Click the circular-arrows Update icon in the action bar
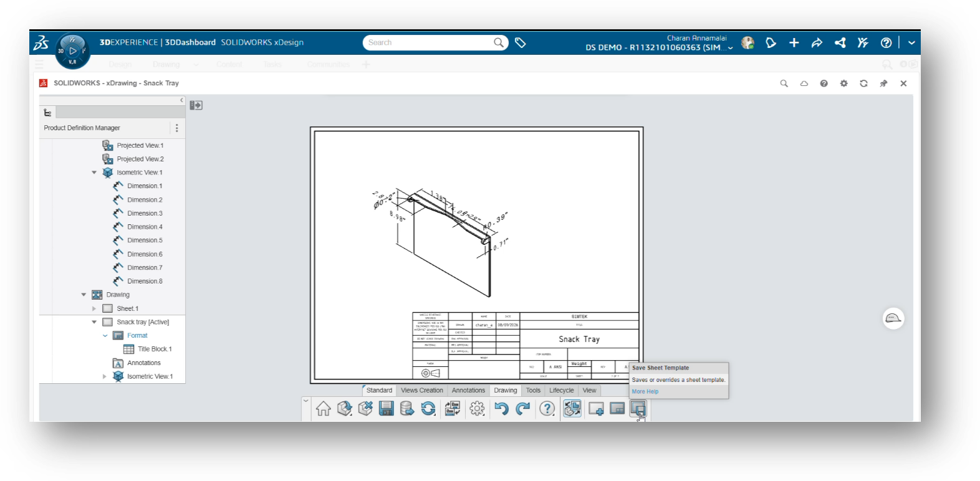Image resolution: width=980 pixels, height=481 pixels. 428,409
